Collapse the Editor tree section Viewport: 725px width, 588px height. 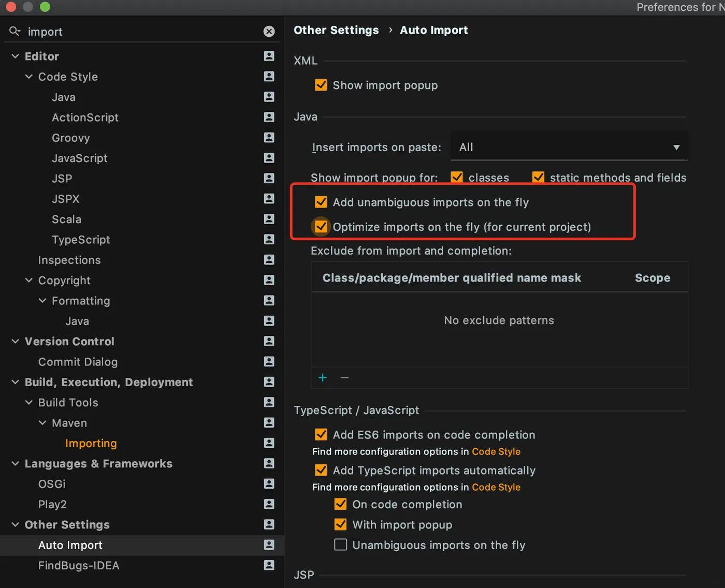point(16,56)
